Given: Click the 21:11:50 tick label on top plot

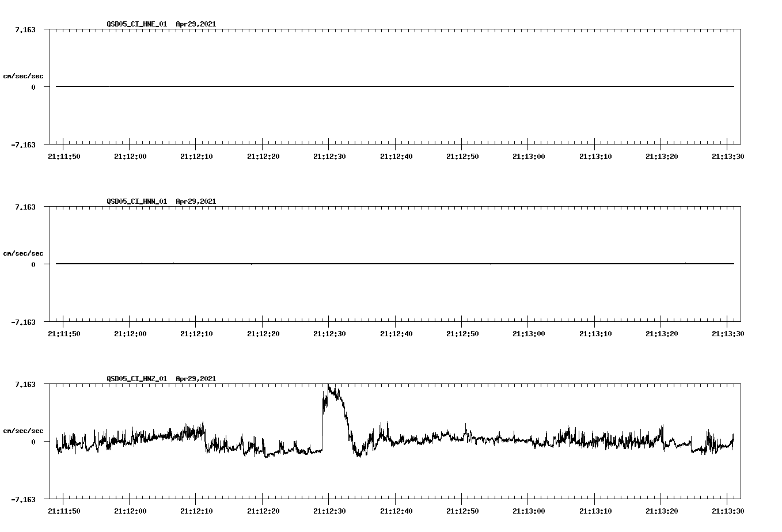Looking at the screenshot, I should coord(64,155).
